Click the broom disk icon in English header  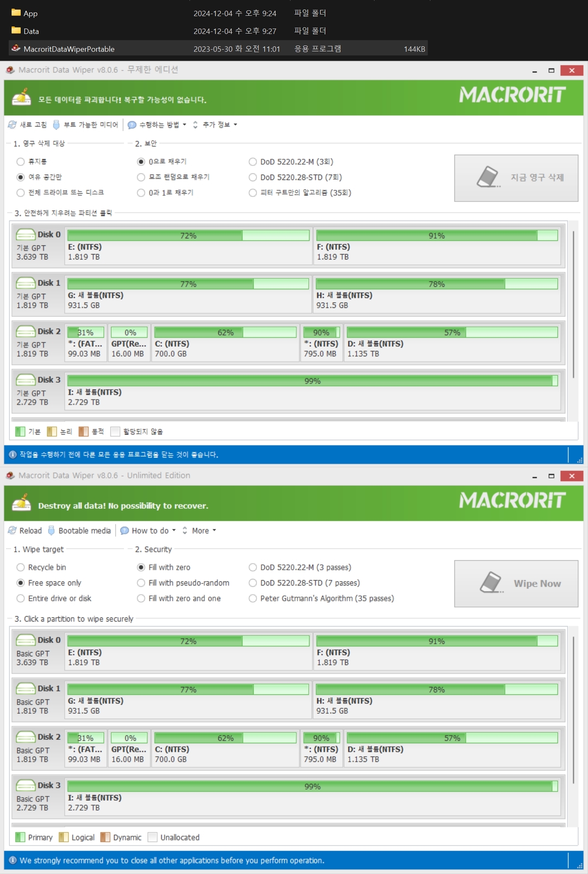point(22,502)
